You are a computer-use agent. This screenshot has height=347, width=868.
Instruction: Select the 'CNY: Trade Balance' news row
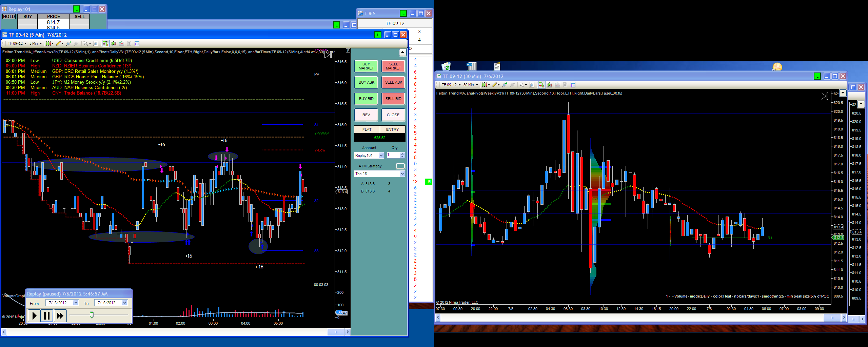pos(63,93)
